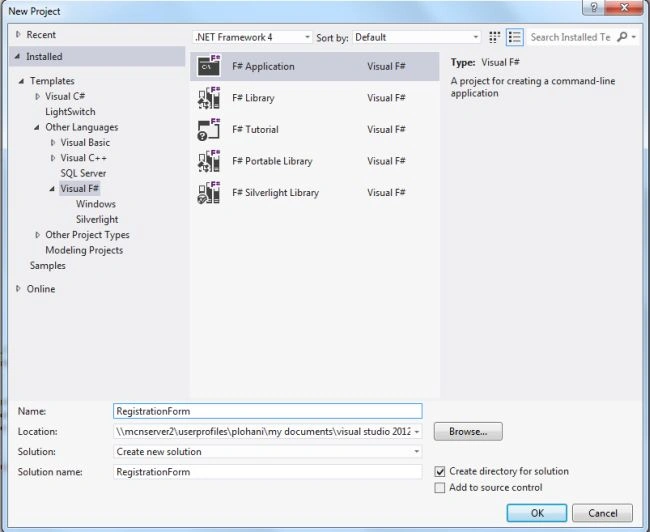Select Silverlight under Visual F#
Screen dimensions: 650x532
(97, 219)
